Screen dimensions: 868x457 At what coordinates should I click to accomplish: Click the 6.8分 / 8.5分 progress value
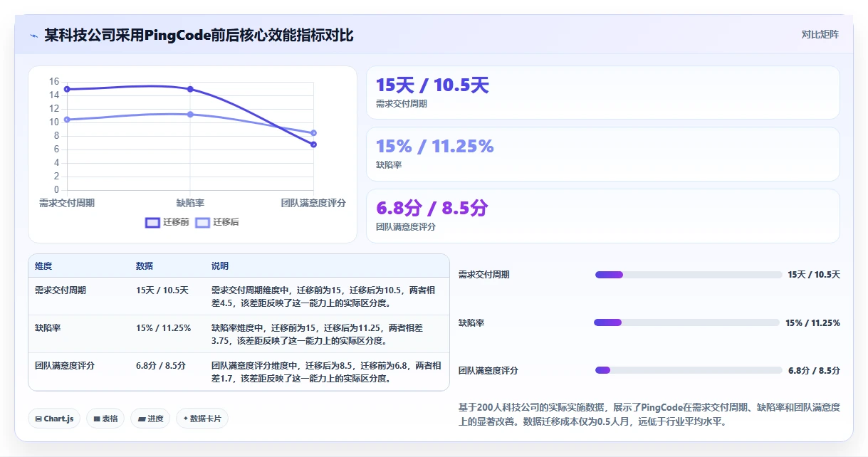click(814, 371)
